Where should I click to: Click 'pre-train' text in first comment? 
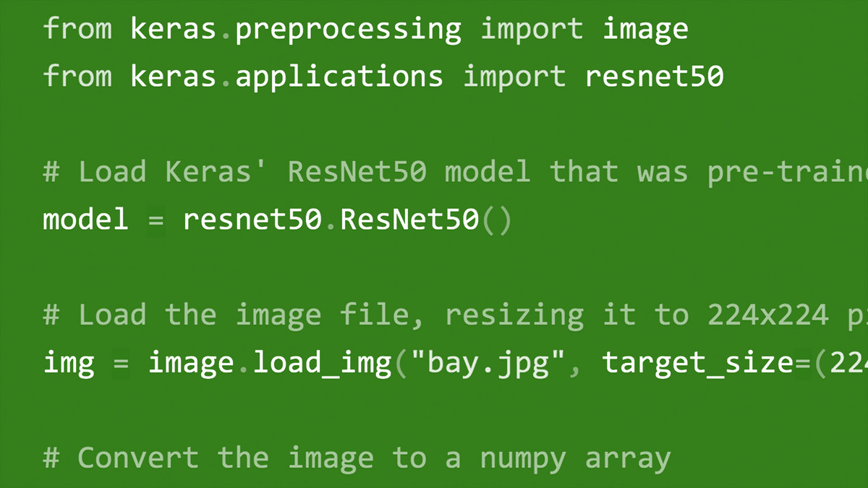point(788,174)
